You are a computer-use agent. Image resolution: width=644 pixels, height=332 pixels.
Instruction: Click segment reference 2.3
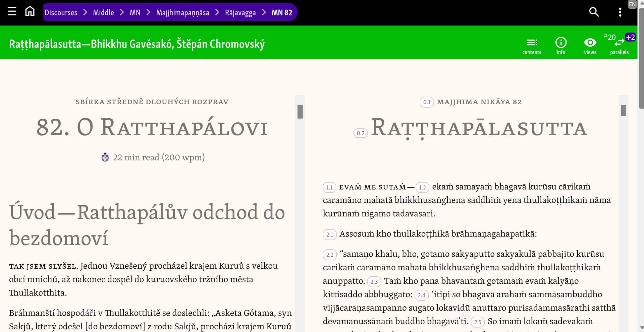[x=374, y=281]
